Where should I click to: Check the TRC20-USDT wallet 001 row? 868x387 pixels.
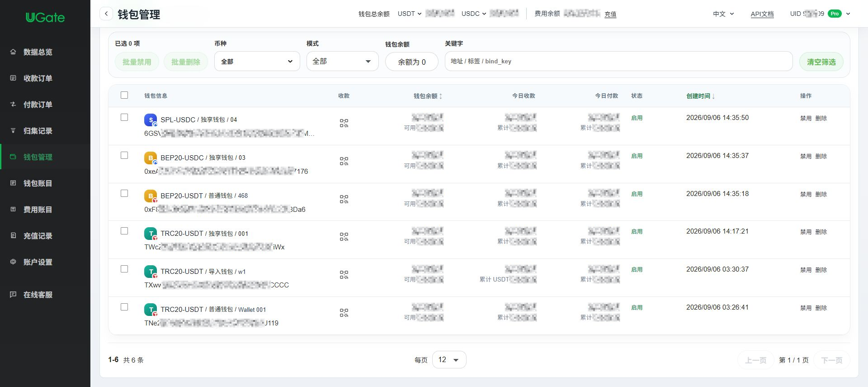click(x=124, y=231)
